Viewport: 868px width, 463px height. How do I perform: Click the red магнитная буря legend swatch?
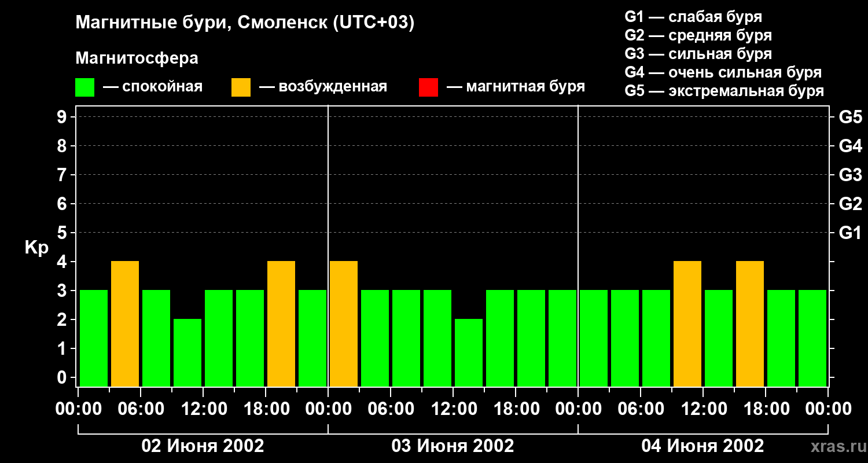pos(428,87)
